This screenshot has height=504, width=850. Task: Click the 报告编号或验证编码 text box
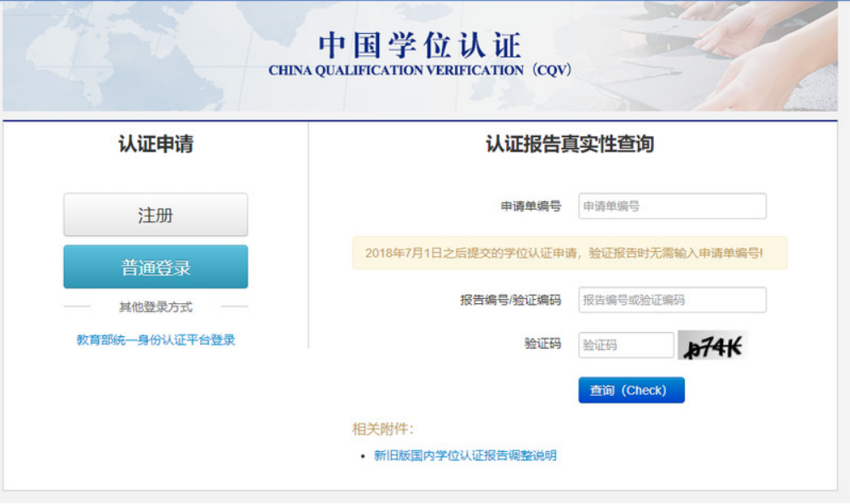[672, 300]
